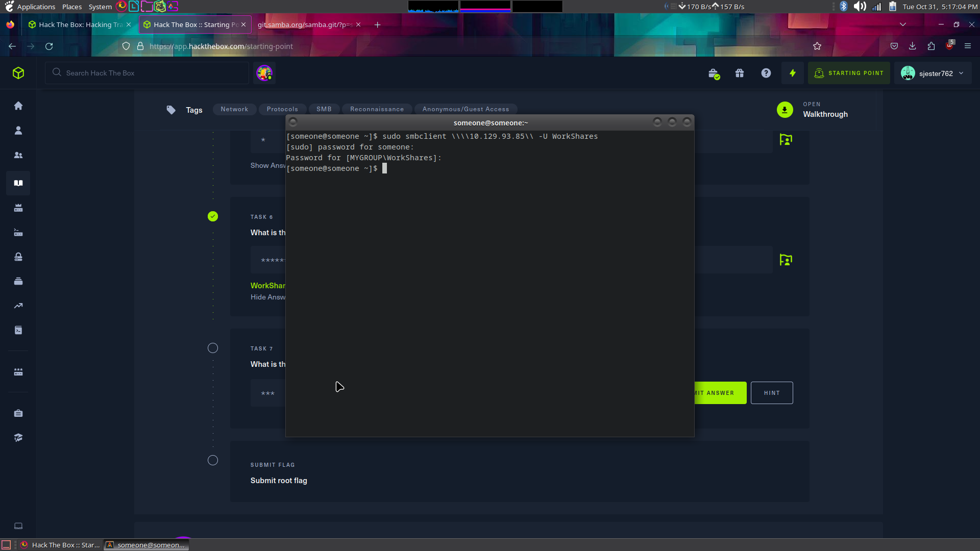Click the Task 6 flag walkthrough icon
Viewport: 980px width, 551px height.
pos(786,260)
